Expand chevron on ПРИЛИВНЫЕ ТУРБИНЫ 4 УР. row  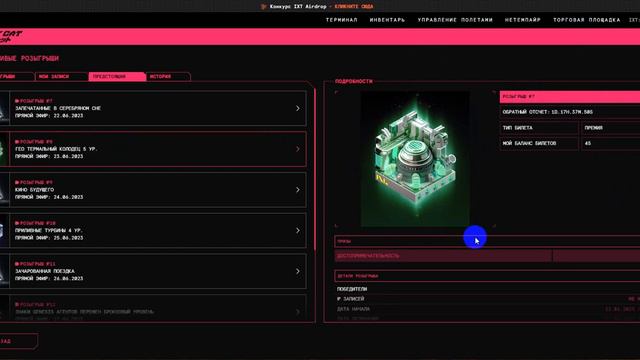tap(298, 231)
